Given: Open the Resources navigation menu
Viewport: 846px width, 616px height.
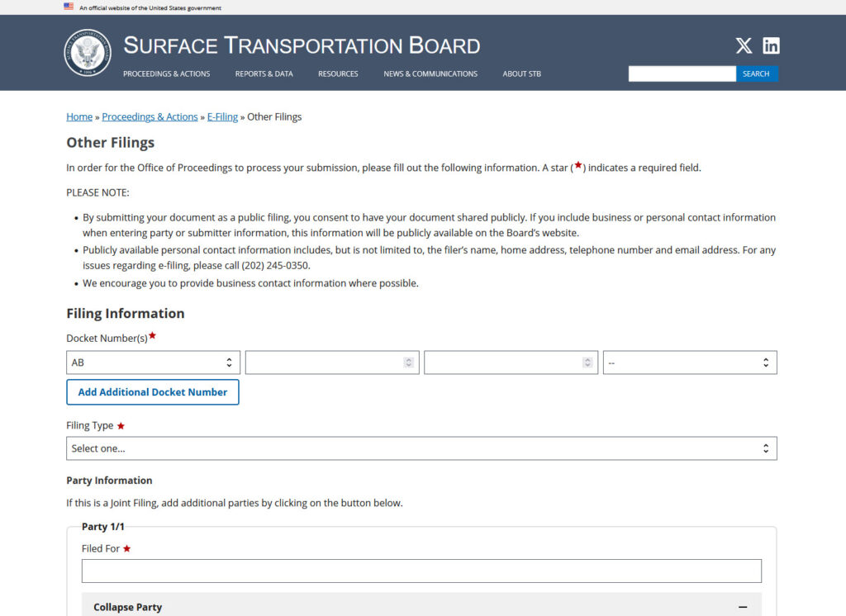Looking at the screenshot, I should (338, 74).
